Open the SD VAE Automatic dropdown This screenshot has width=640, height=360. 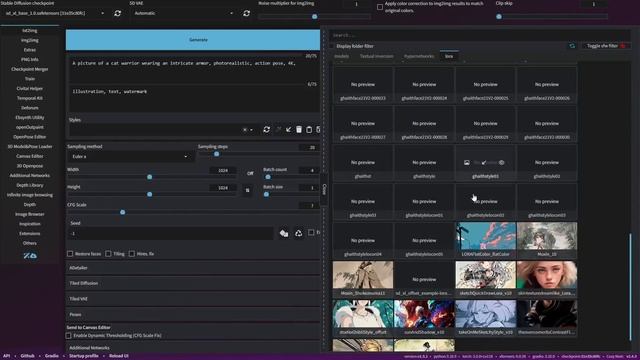(x=183, y=13)
